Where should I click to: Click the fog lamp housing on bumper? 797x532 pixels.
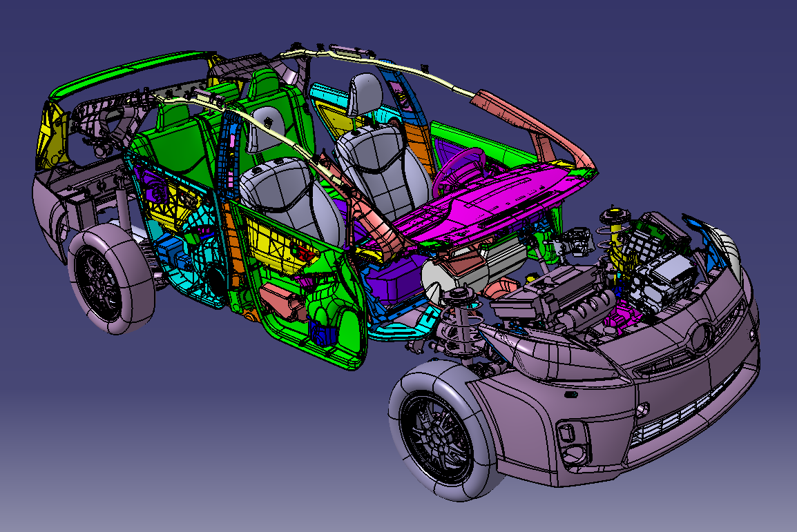(573, 444)
